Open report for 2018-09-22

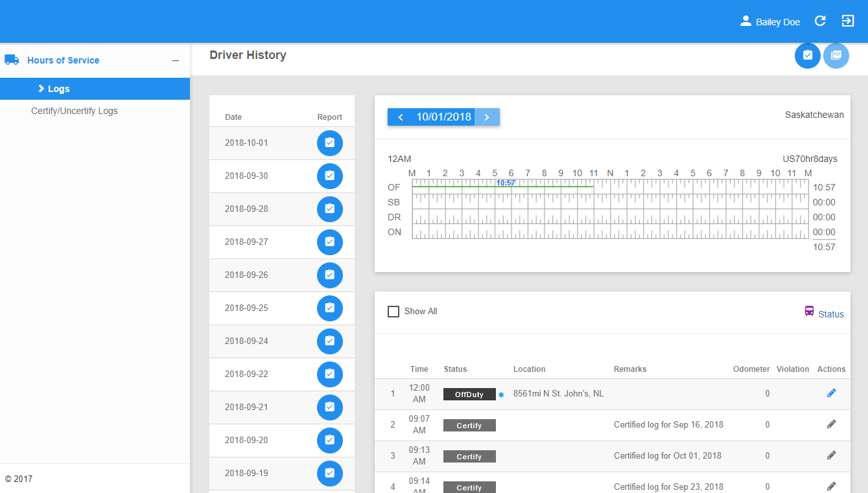click(330, 374)
